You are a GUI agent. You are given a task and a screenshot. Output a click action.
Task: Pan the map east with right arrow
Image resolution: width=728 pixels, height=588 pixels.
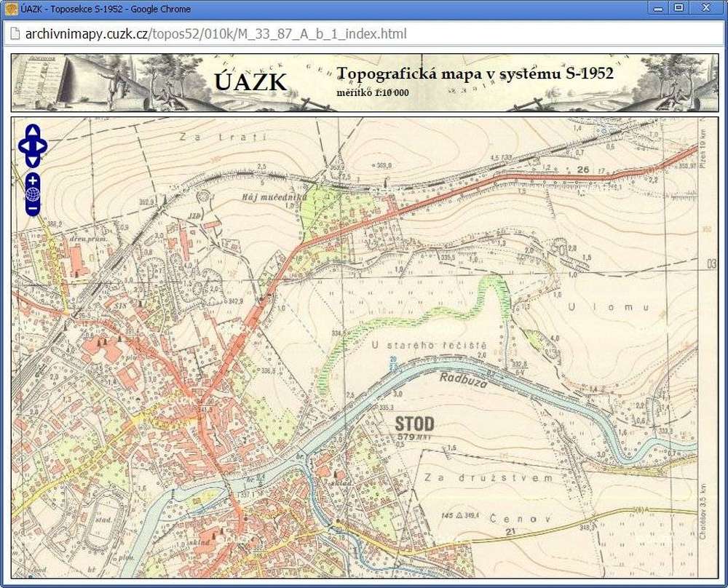pos(42,146)
